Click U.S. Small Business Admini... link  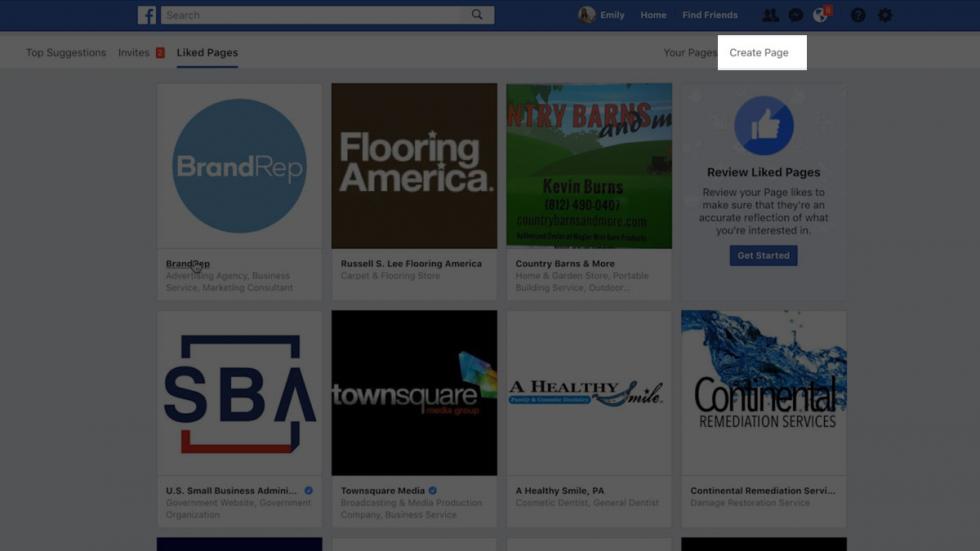231,490
